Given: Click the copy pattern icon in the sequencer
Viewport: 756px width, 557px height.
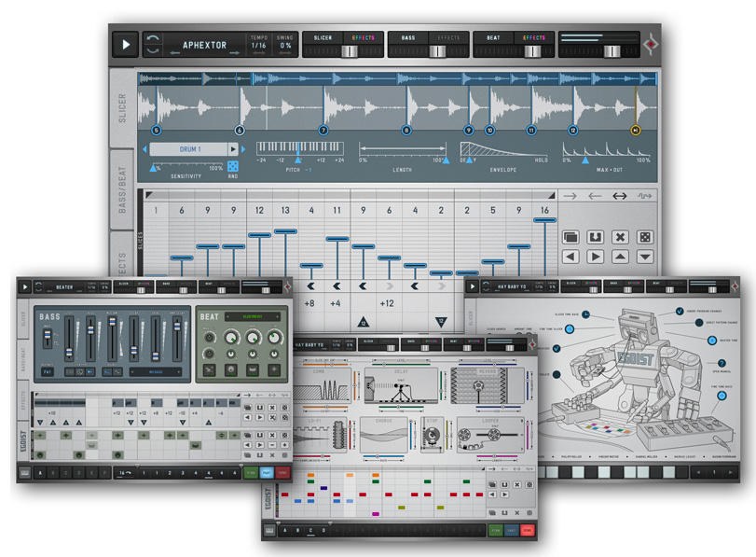Looking at the screenshot, I should click(x=570, y=237).
